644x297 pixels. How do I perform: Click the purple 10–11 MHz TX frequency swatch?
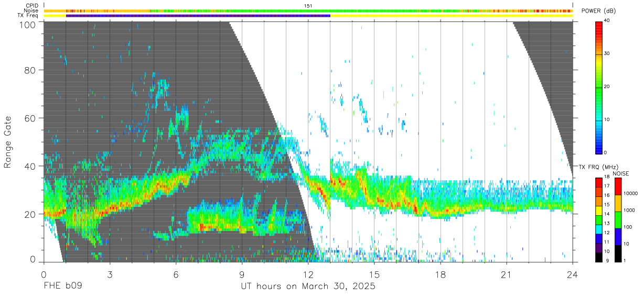[599, 248]
